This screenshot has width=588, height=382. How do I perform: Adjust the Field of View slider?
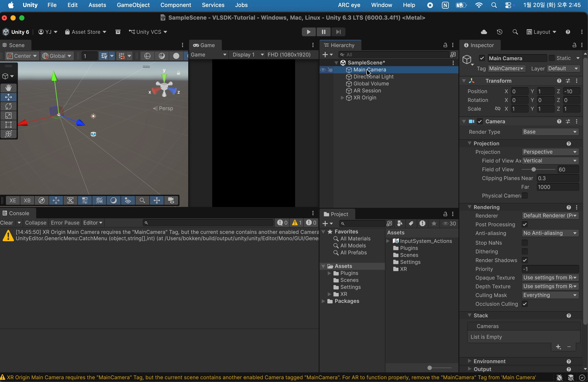pyautogui.click(x=534, y=170)
